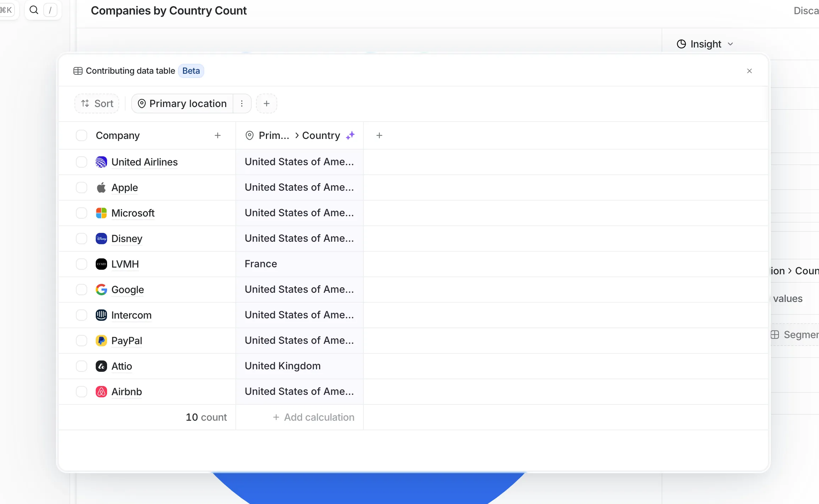Tick the Attio row checkbox
Screen dimensions: 819x504
pyautogui.click(x=82, y=366)
